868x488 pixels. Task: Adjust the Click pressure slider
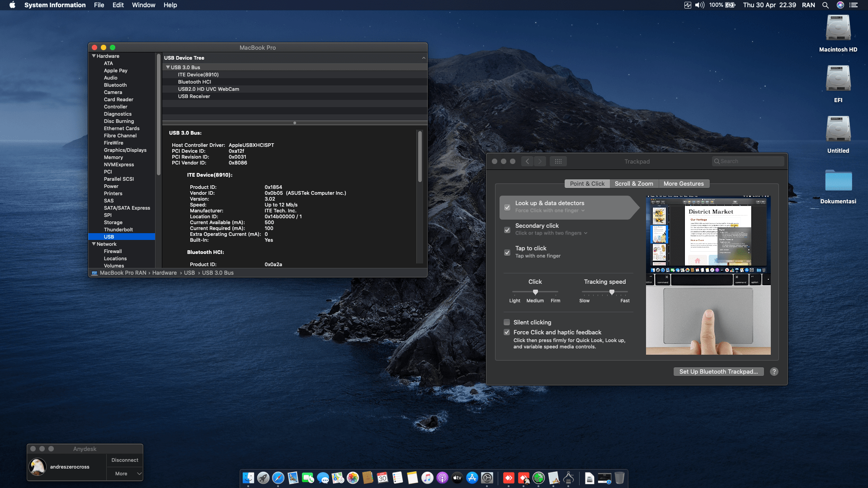(x=535, y=292)
